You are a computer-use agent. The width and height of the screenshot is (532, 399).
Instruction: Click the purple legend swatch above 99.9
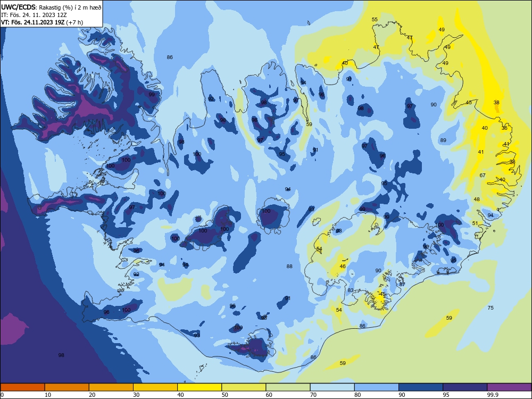(x=509, y=387)
